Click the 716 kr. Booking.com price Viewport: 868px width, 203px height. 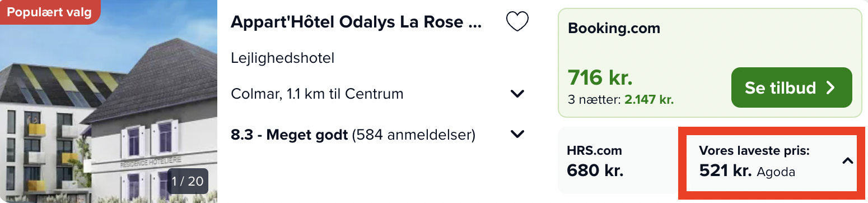(x=600, y=78)
